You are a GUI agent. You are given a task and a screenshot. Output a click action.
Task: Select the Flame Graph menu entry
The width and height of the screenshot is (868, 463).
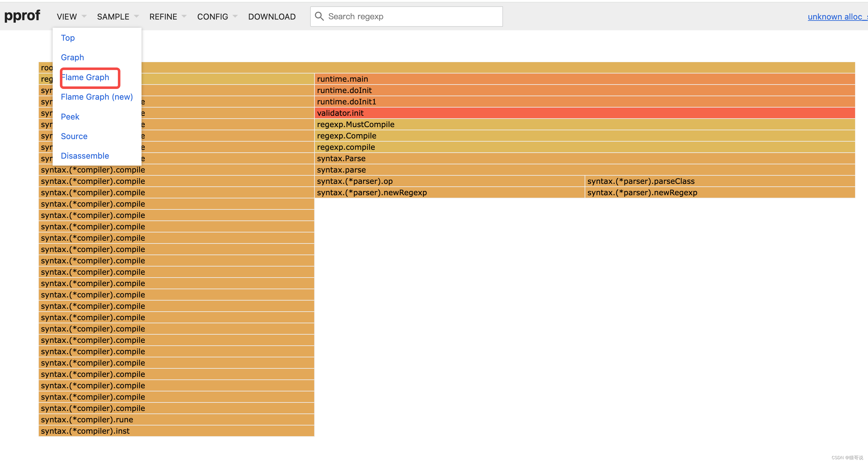(86, 77)
